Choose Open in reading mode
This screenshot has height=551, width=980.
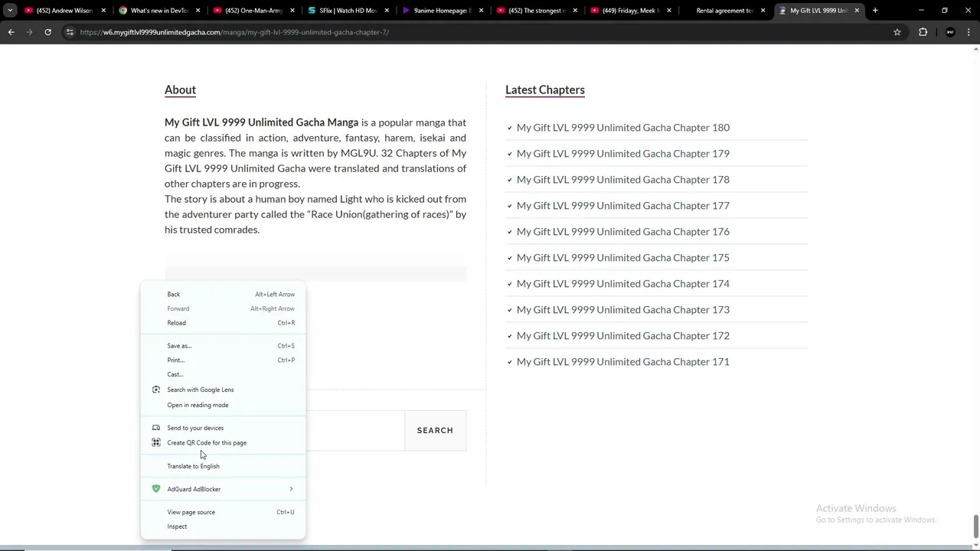click(x=223, y=405)
